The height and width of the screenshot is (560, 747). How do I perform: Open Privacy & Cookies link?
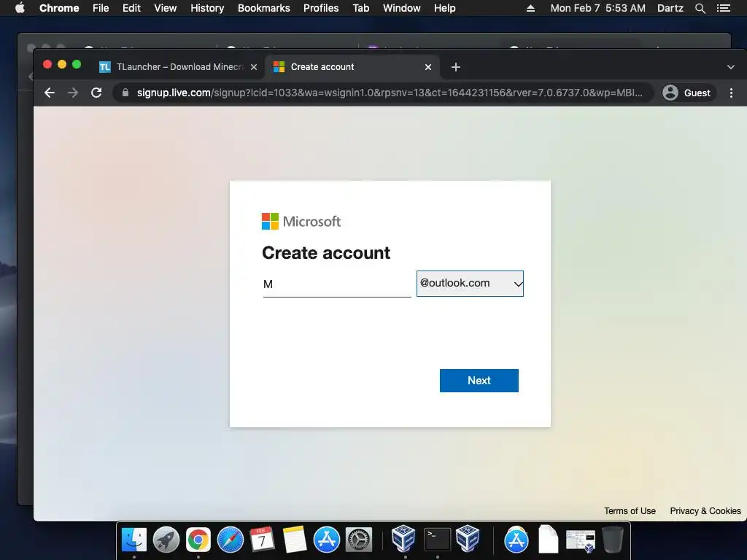coord(705,511)
